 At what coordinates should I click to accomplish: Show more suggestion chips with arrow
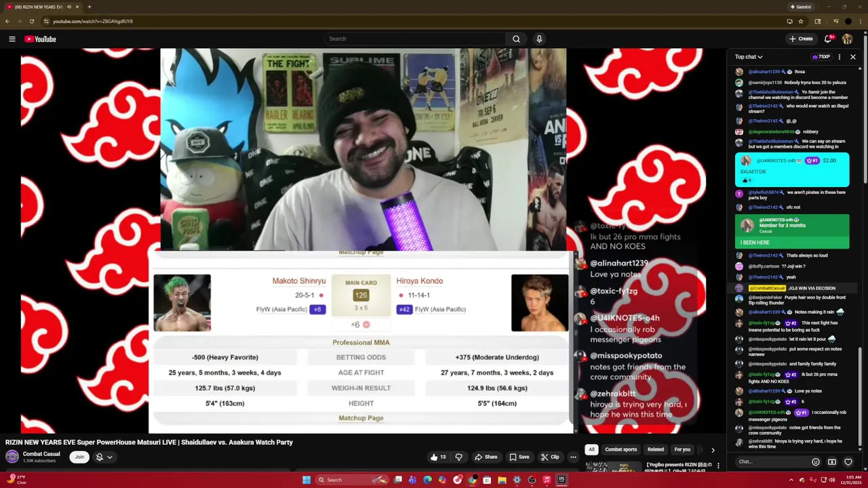coord(713,450)
